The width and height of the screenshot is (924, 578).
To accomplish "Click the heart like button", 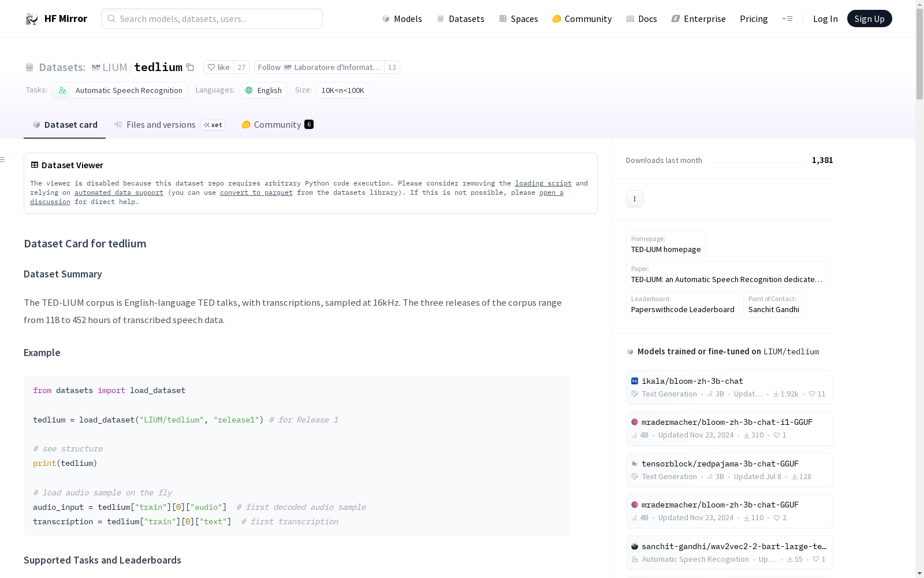I will click(218, 67).
